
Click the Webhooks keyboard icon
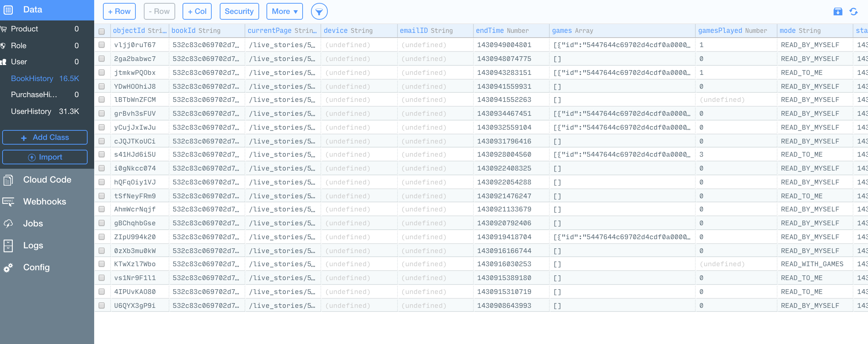8,202
